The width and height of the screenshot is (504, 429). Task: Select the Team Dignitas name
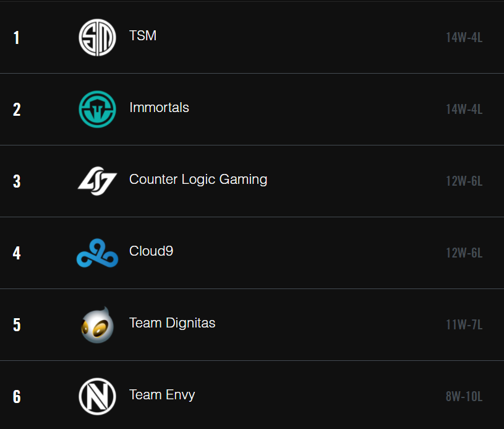(173, 323)
